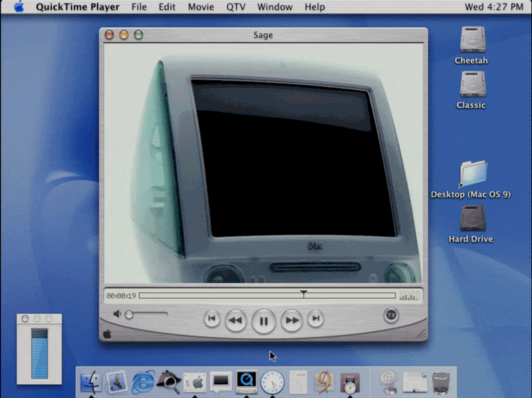Click the Clock icon in the Dock
The width and height of the screenshot is (532, 398).
[x=272, y=383]
